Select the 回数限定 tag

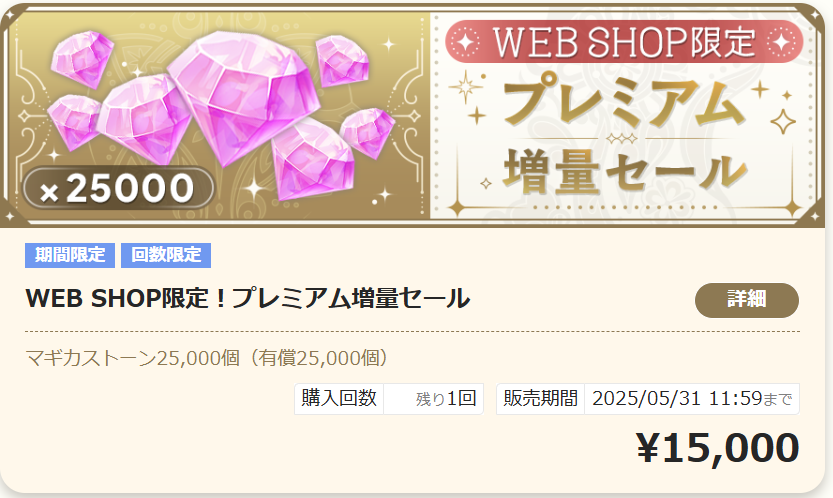pos(166,255)
